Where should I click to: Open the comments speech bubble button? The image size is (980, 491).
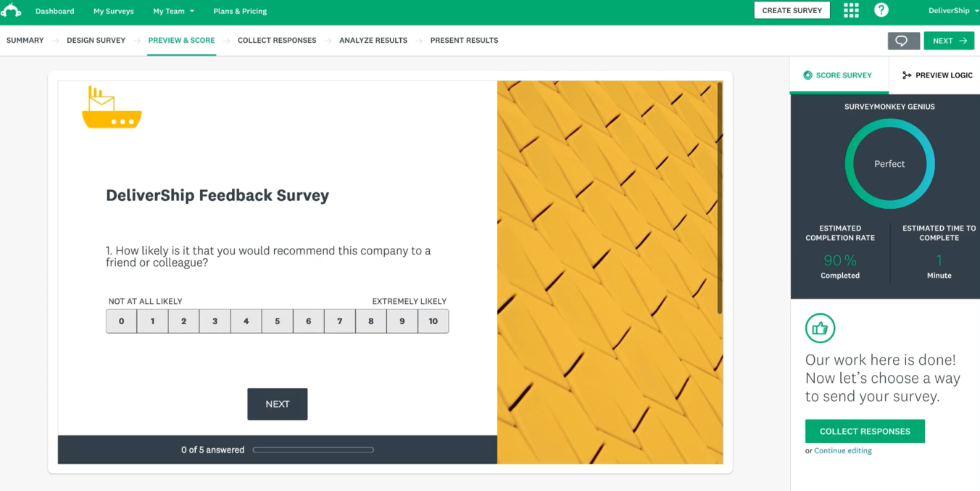point(903,41)
